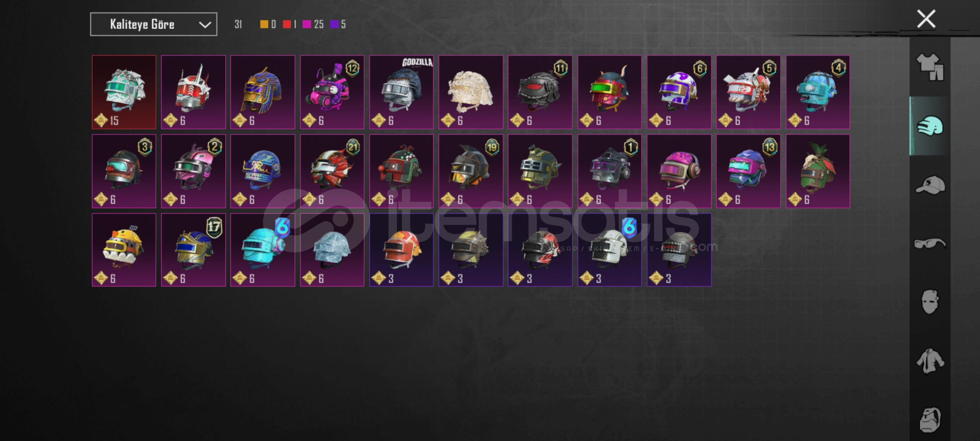Open the face mask category icon
The height and width of the screenshot is (441, 980).
(x=930, y=302)
